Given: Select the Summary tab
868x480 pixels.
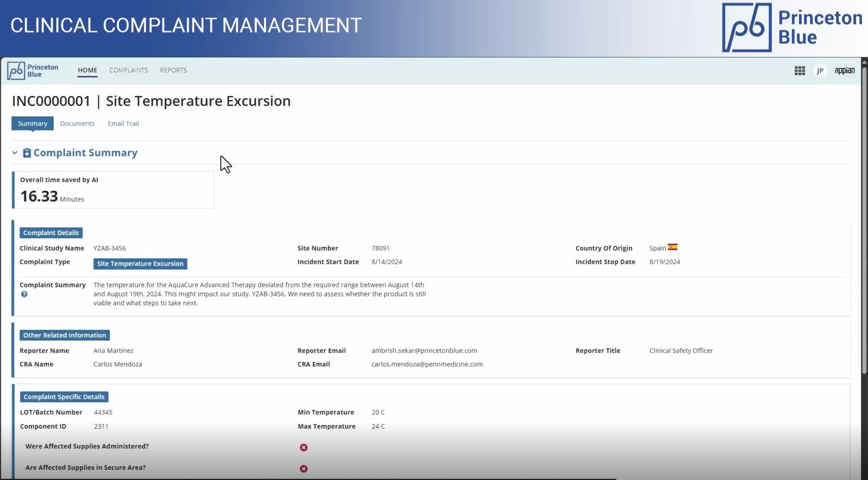Looking at the screenshot, I should tap(32, 124).
